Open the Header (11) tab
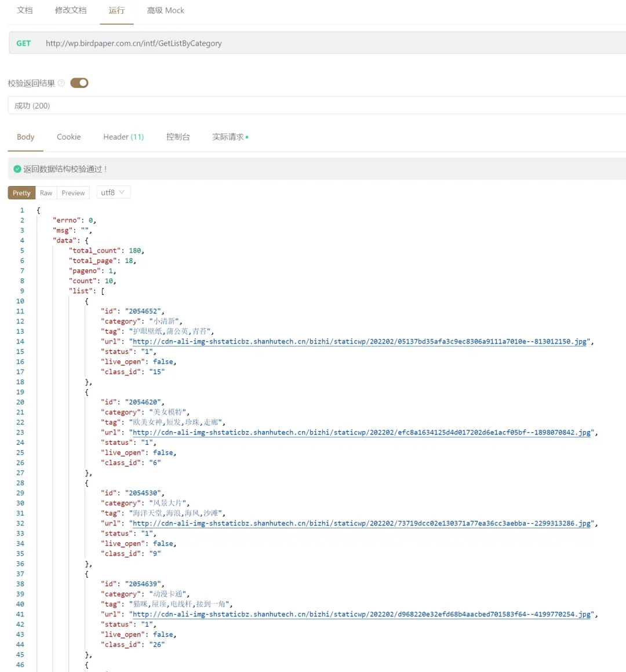The height and width of the screenshot is (672, 626). (x=123, y=137)
